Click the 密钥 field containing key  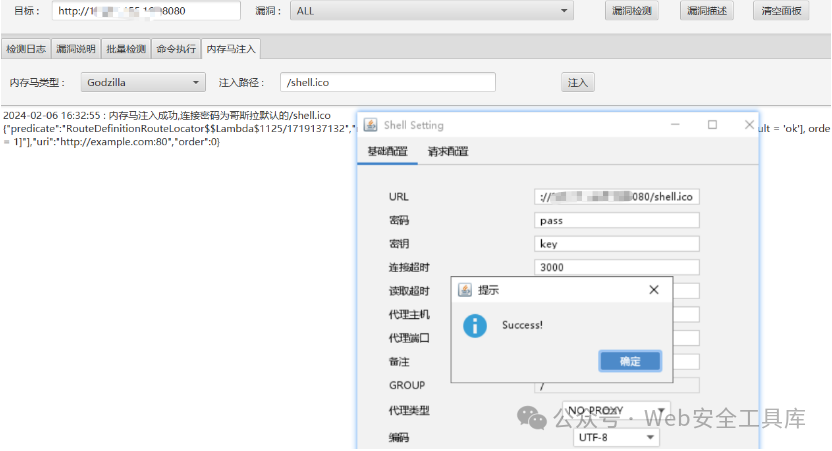click(x=617, y=244)
